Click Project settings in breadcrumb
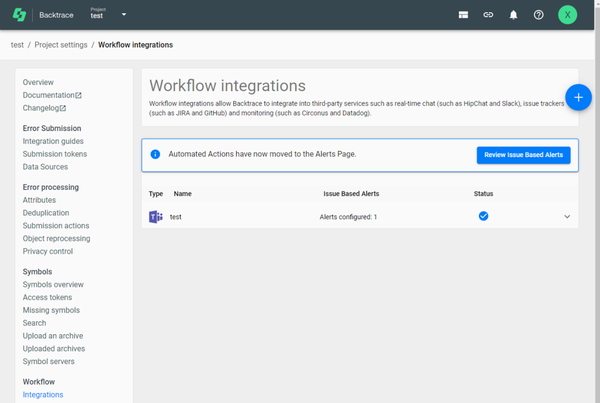The width and height of the screenshot is (600, 403). (60, 45)
